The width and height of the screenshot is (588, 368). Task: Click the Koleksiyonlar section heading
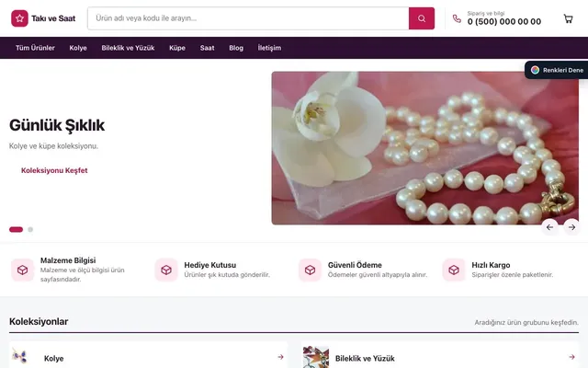coord(39,322)
